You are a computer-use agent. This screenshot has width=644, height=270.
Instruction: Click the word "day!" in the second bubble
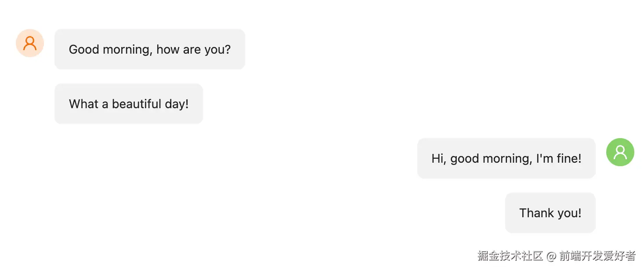(177, 104)
